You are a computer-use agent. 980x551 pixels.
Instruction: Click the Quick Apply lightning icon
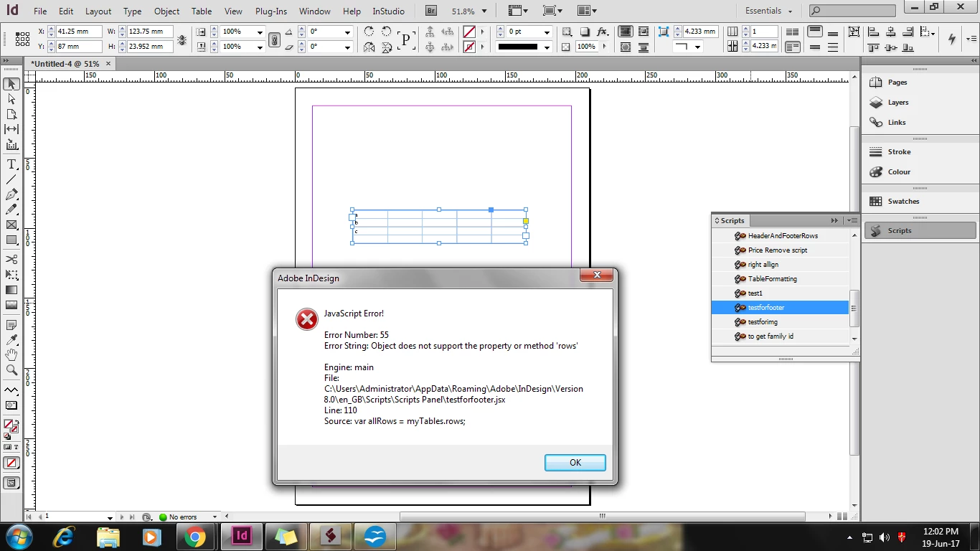click(952, 39)
